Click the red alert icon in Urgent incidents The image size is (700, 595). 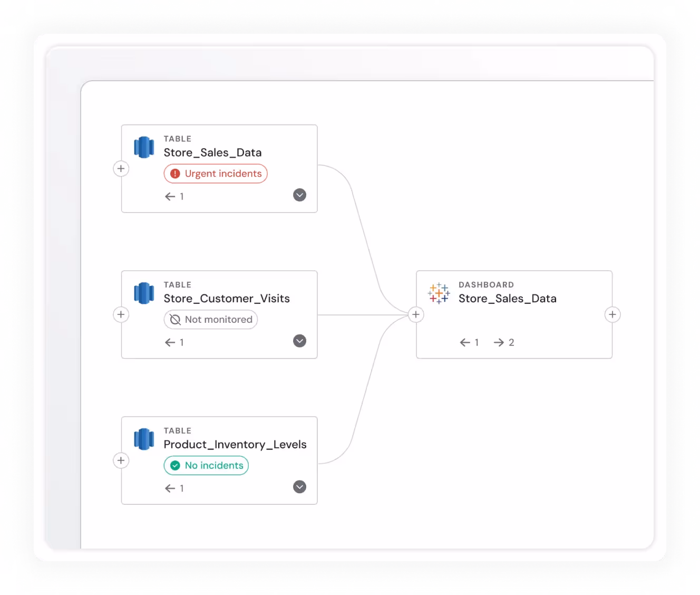click(176, 174)
